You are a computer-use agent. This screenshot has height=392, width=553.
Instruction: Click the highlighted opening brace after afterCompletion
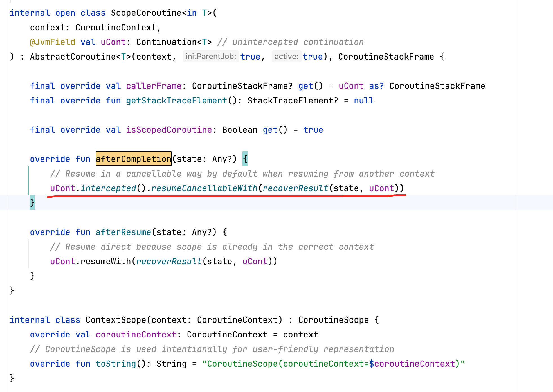point(245,159)
